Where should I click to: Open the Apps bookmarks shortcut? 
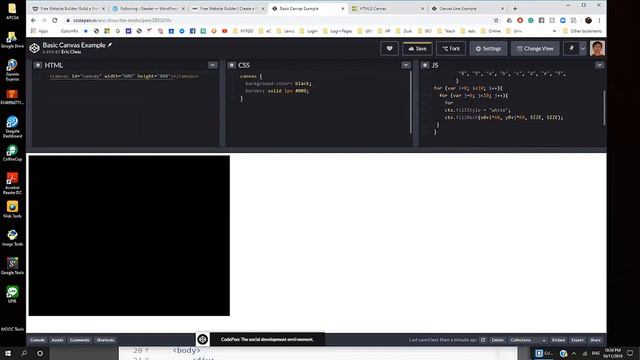pos(40,31)
